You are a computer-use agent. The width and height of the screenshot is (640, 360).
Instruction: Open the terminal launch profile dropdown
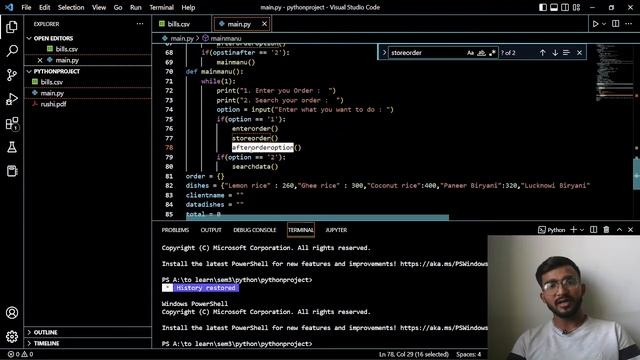click(x=582, y=230)
